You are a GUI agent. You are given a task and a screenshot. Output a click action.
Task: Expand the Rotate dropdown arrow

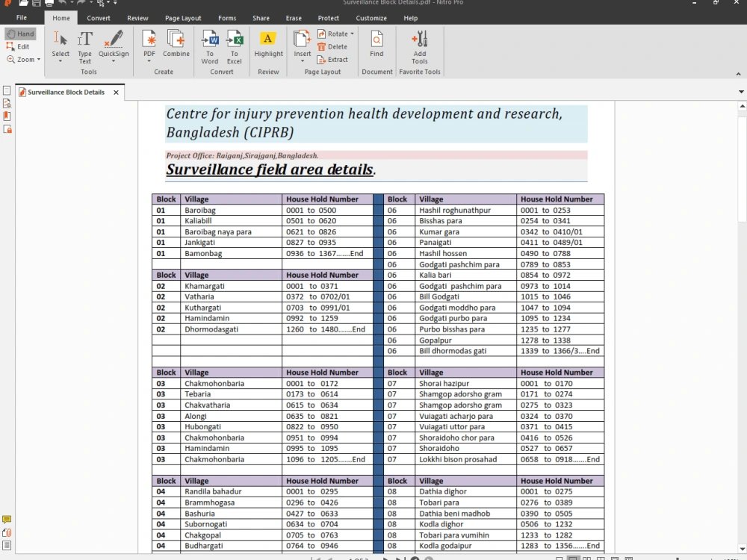point(352,34)
